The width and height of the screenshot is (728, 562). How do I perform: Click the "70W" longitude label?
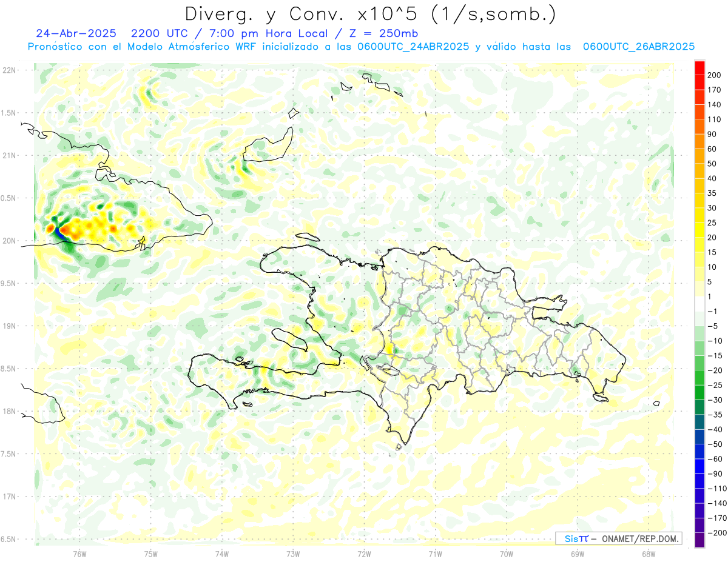(x=506, y=554)
